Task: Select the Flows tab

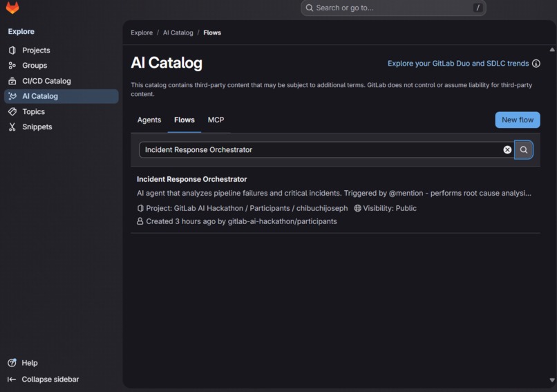Action: pyautogui.click(x=185, y=120)
